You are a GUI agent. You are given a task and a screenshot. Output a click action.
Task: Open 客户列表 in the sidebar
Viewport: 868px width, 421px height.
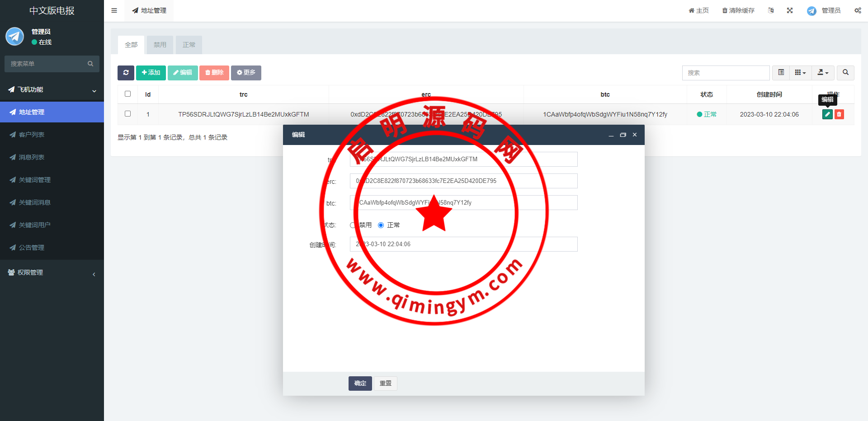pyautogui.click(x=32, y=135)
